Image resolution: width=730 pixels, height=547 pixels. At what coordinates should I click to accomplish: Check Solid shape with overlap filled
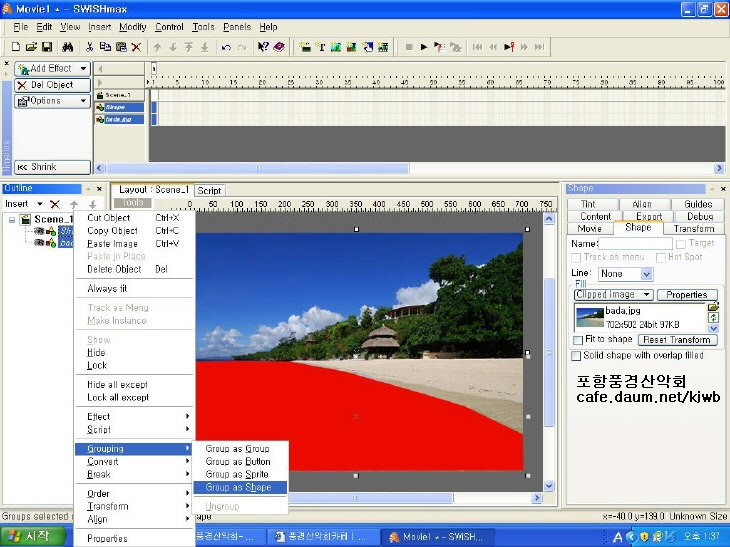pyautogui.click(x=576, y=356)
